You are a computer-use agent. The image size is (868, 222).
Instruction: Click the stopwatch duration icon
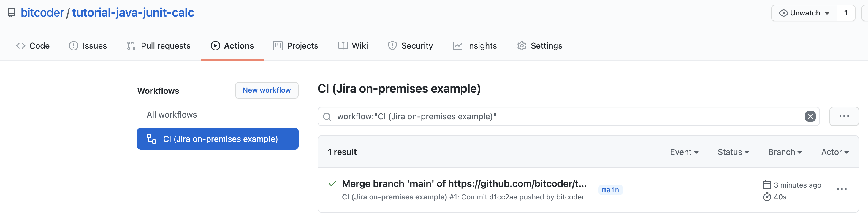pos(766,197)
